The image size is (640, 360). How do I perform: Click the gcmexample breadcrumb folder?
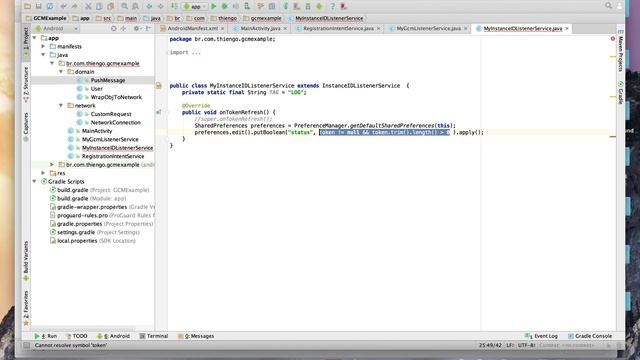coord(262,18)
